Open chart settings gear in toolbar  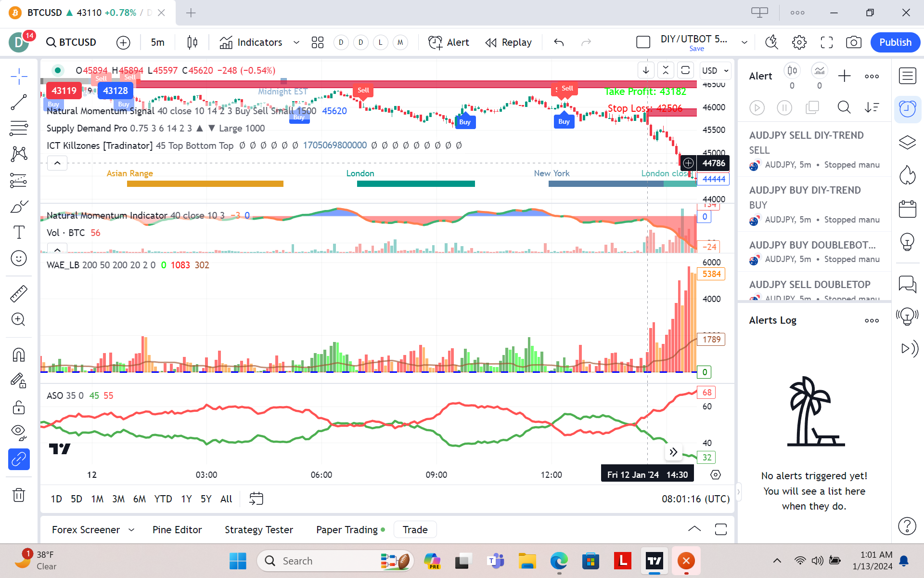click(799, 42)
